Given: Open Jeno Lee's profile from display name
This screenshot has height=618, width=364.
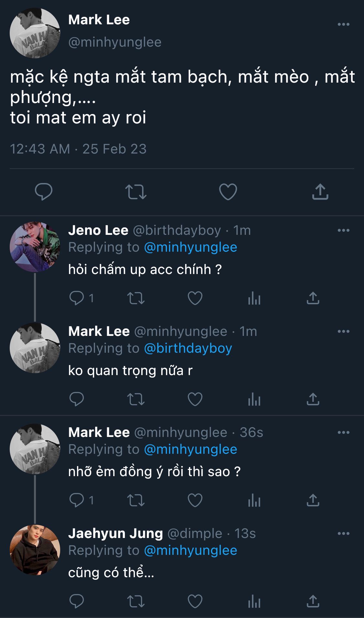Looking at the screenshot, I should [98, 230].
